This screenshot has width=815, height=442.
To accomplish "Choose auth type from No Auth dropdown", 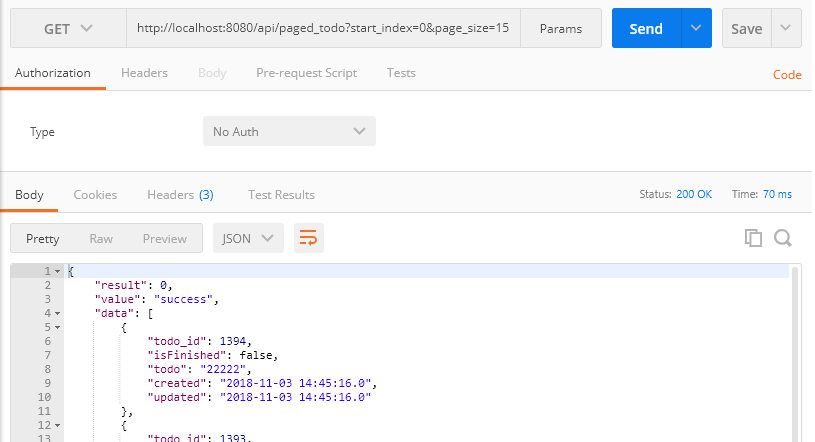I will [x=289, y=132].
